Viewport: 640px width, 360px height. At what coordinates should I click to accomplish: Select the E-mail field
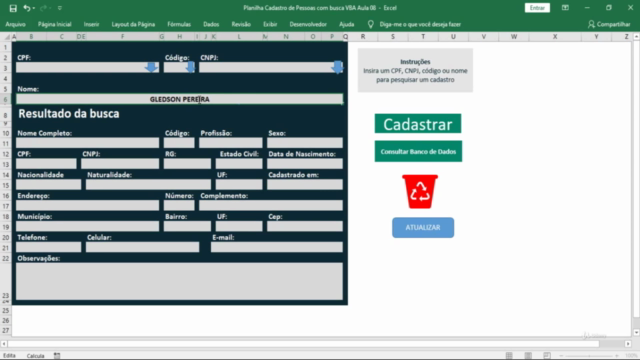pos(277,247)
